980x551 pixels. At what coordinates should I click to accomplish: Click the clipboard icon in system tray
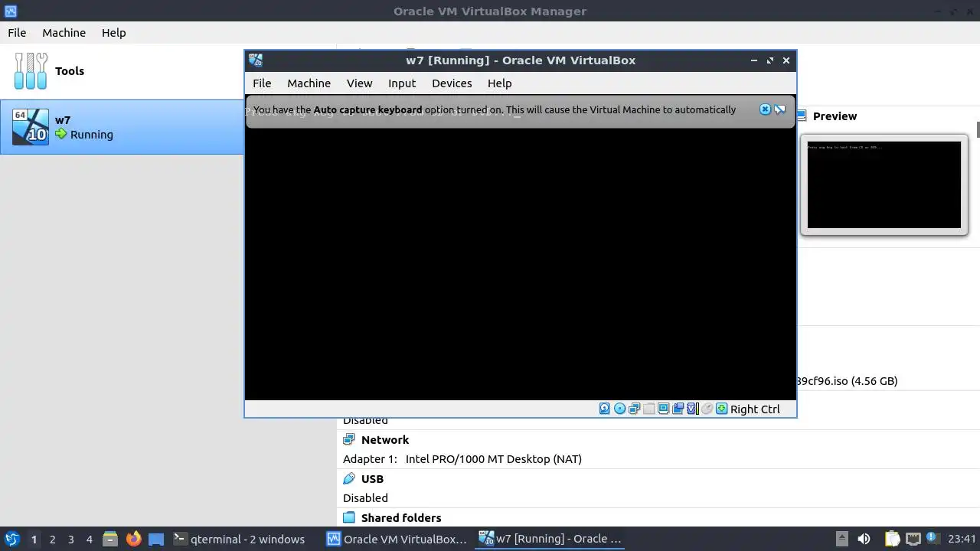click(x=892, y=539)
